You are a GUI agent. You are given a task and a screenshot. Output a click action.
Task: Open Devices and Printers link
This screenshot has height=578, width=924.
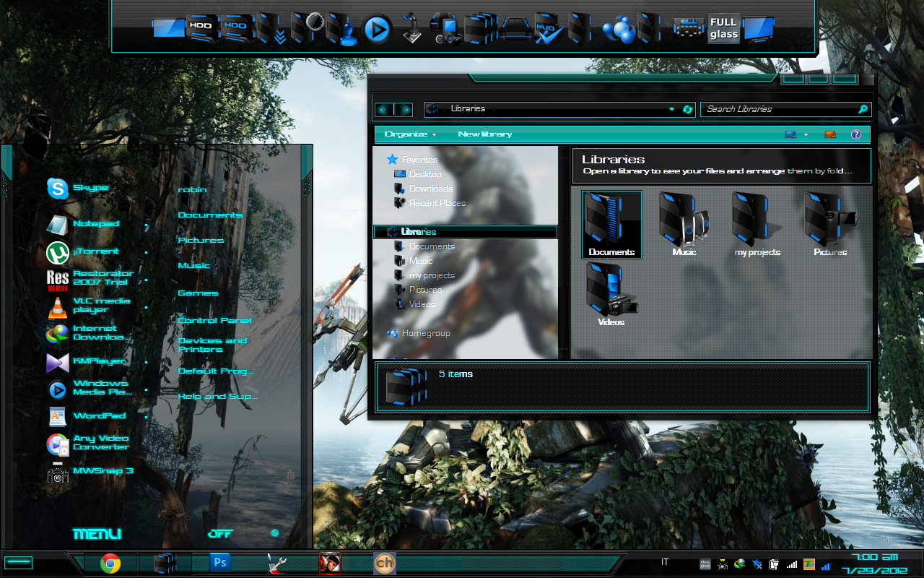coord(212,345)
